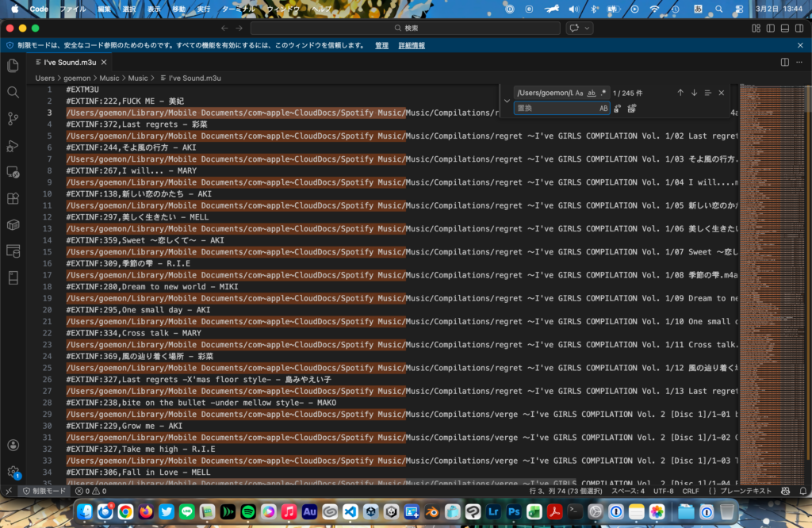Open the Search view in activity bar
The height and width of the screenshot is (528, 812).
[x=13, y=93]
